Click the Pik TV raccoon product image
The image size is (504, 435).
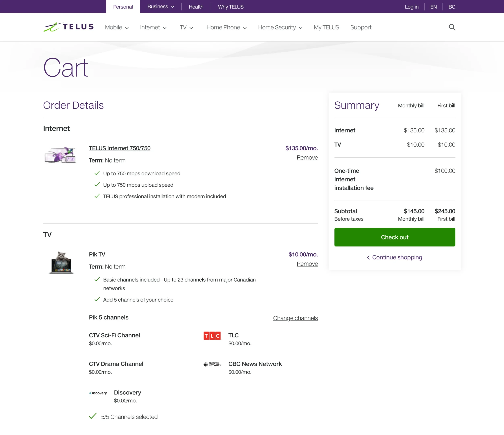pos(61,262)
